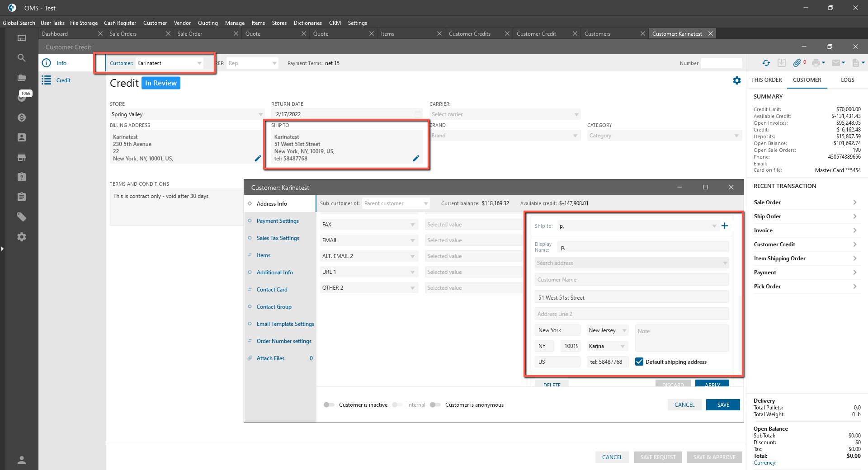Viewport: 868px width, 470px height.
Task: Click the SAVE button in customer dialog
Action: click(x=722, y=405)
